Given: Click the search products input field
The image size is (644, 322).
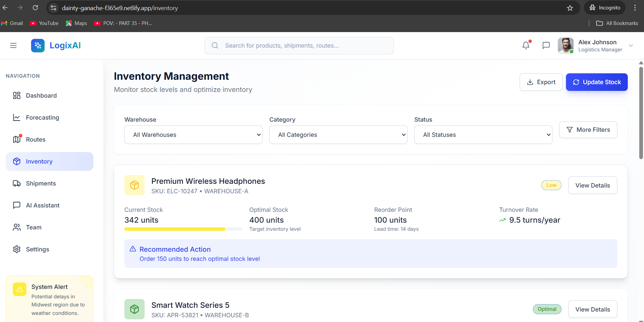Looking at the screenshot, I should 299,46.
